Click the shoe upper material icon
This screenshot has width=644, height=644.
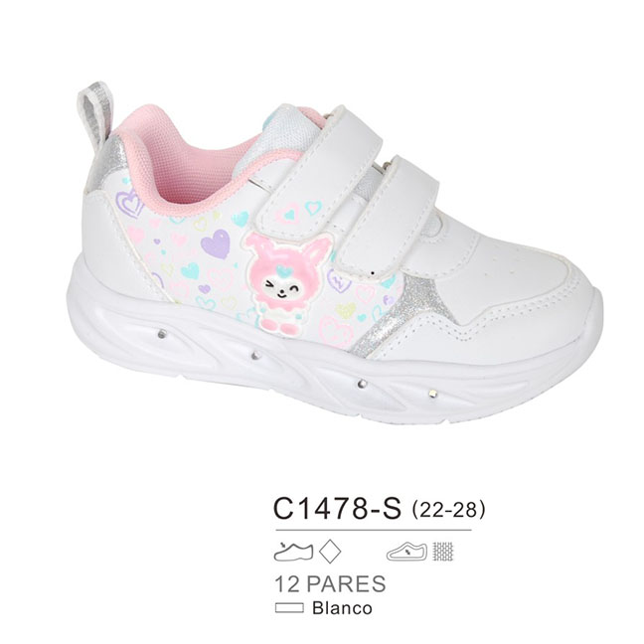point(293,552)
